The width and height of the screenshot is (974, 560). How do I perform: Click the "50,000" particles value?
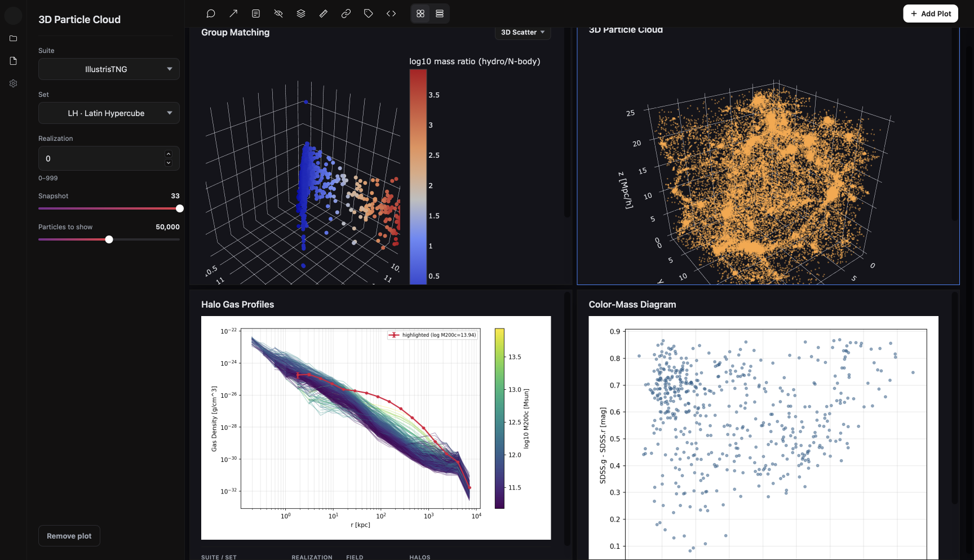(168, 227)
